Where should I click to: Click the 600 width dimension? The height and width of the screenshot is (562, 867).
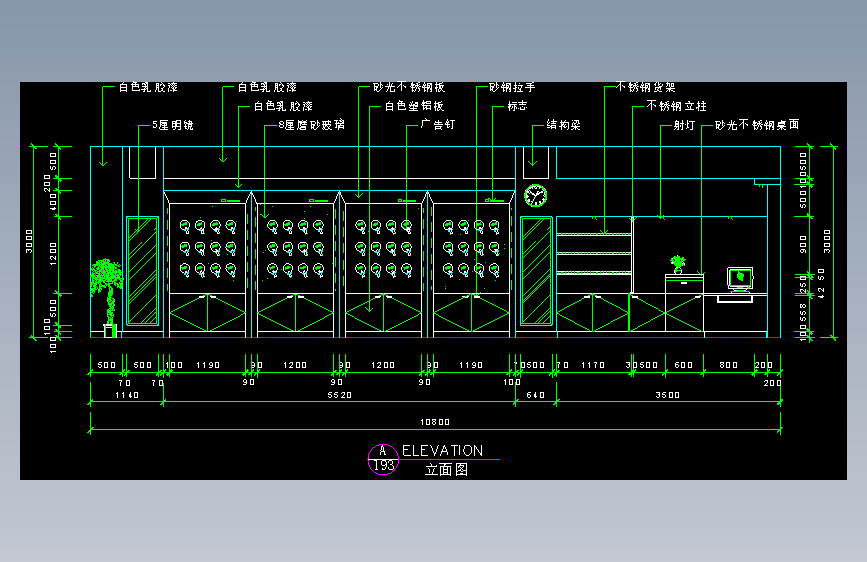point(683,365)
